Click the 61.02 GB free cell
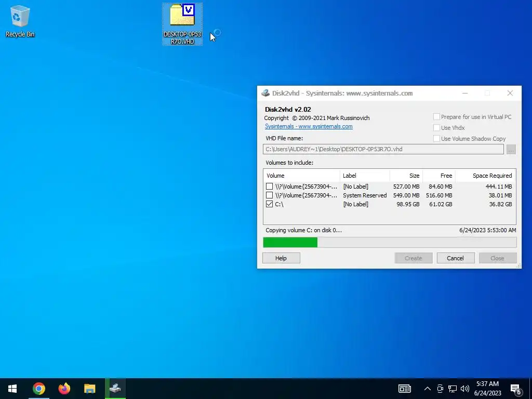Viewport: 532px width, 399px height. point(441,204)
